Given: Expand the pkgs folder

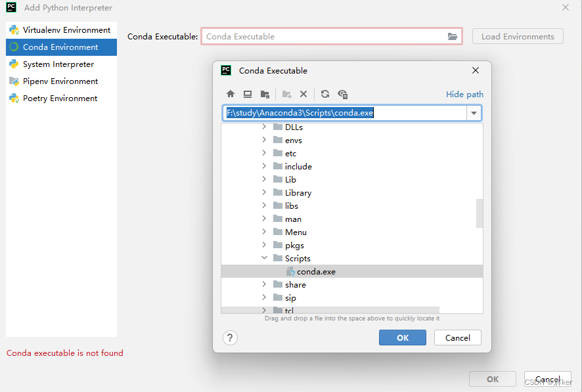Looking at the screenshot, I should [264, 245].
